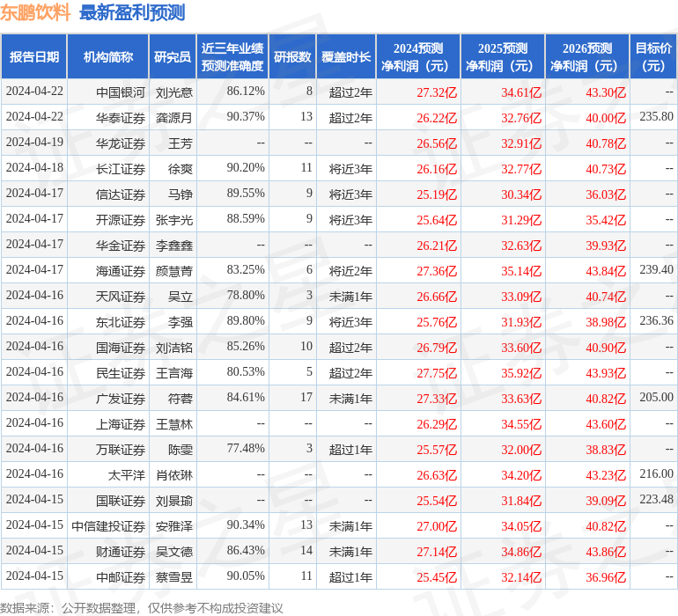Screen dimensions: 678x616
Task: Select the 2026预测净利润 column header
Action: 587,56
